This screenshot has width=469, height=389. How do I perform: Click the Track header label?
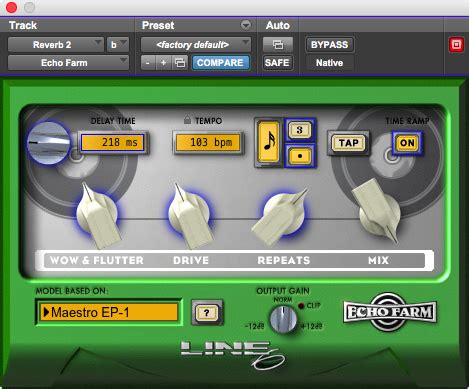point(23,25)
